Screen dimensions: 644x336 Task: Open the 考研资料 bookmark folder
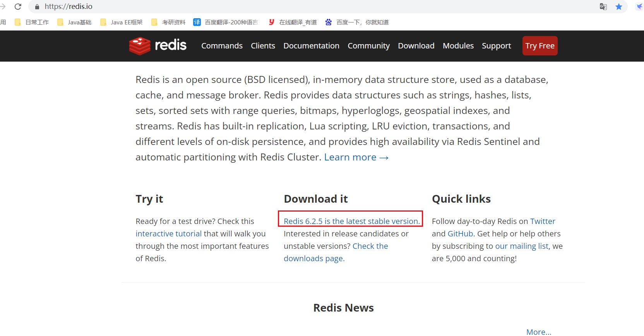point(168,22)
